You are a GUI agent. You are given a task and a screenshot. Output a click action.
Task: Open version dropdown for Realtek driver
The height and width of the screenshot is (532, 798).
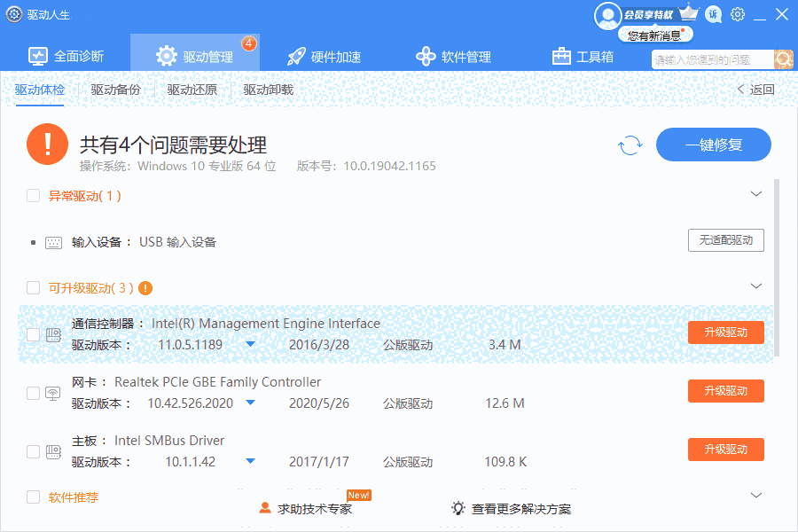coord(250,403)
